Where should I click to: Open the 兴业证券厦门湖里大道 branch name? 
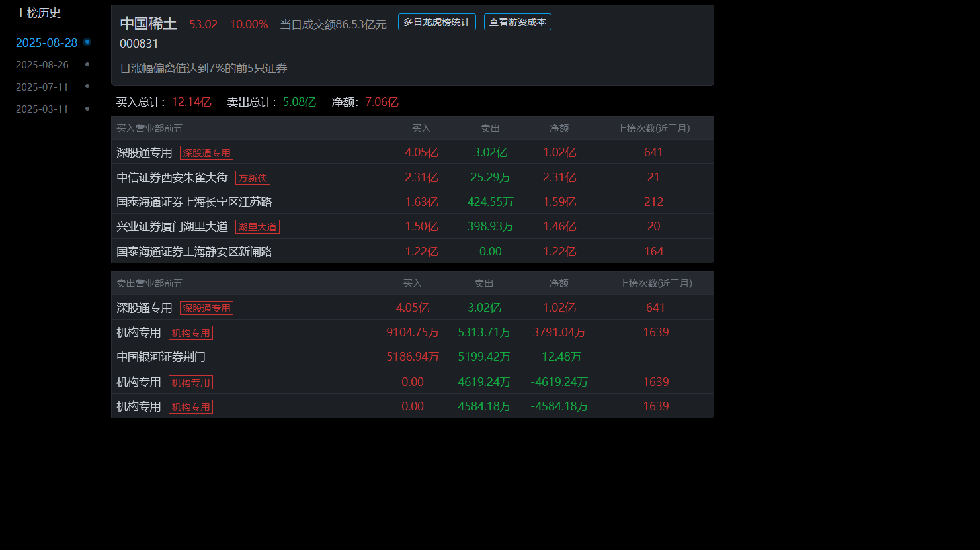pos(172,226)
